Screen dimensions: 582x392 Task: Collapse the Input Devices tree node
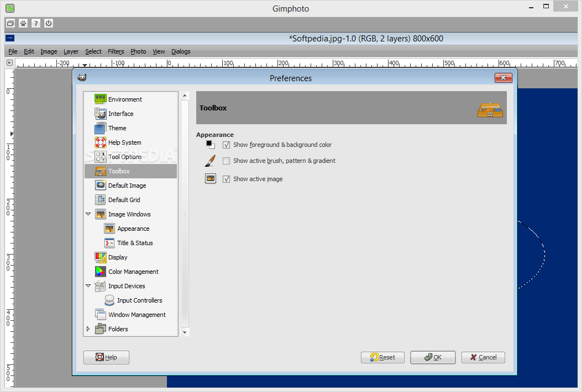coord(88,286)
